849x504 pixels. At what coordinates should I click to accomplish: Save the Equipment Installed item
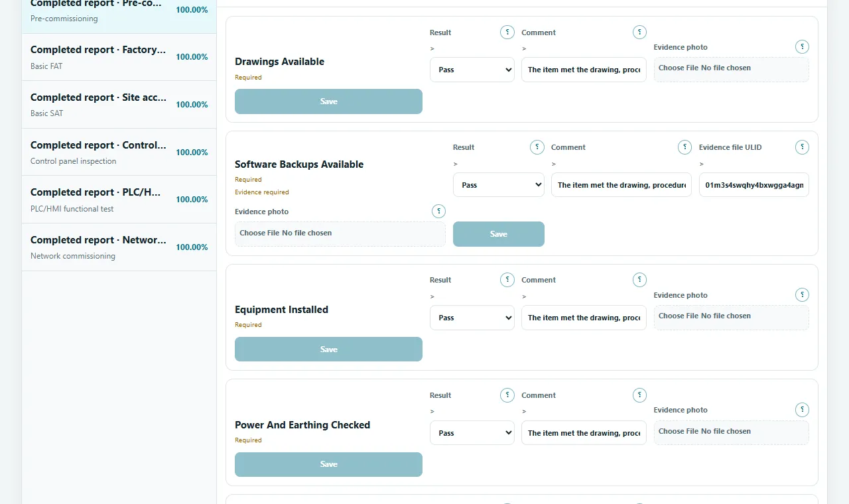coord(328,349)
